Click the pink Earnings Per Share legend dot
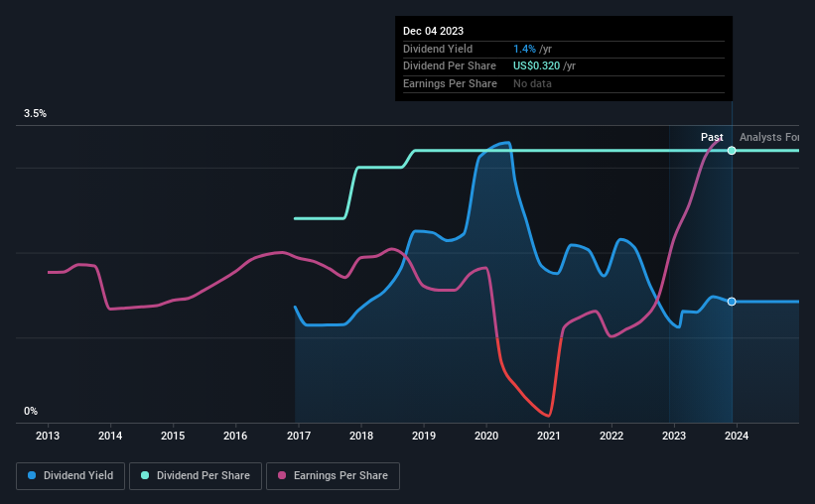 (x=282, y=475)
